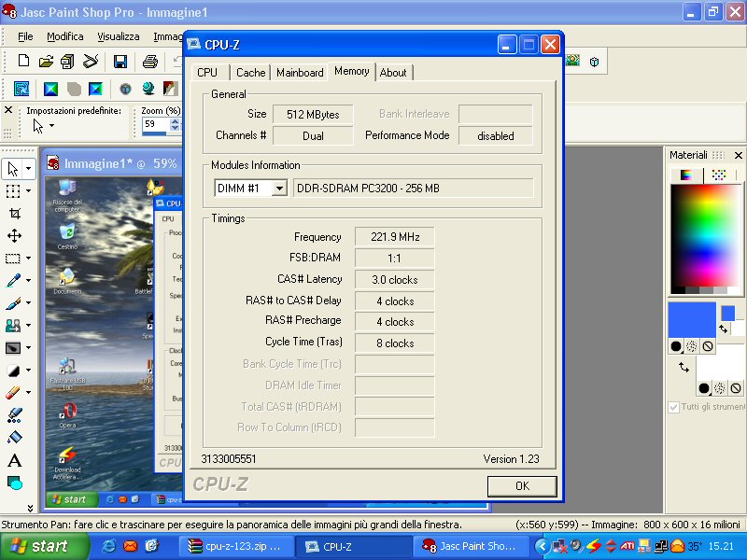Swap foreground and background materials arrow
747x560 pixels.
pos(684,367)
